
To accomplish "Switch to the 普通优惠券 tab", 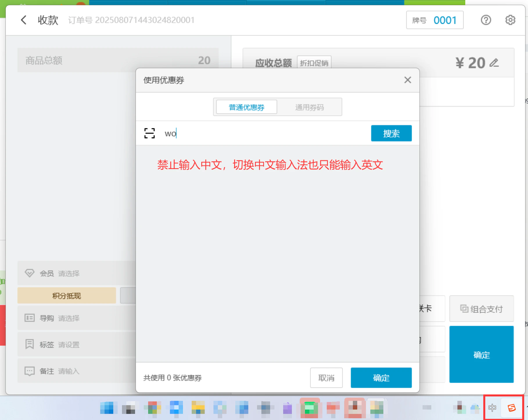I will 247,107.
